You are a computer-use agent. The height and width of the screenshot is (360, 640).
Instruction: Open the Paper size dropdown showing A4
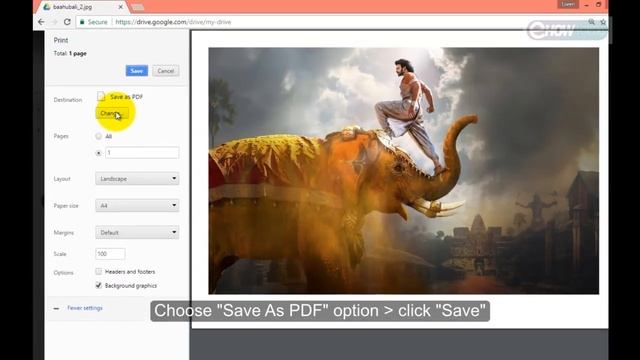tap(137, 205)
